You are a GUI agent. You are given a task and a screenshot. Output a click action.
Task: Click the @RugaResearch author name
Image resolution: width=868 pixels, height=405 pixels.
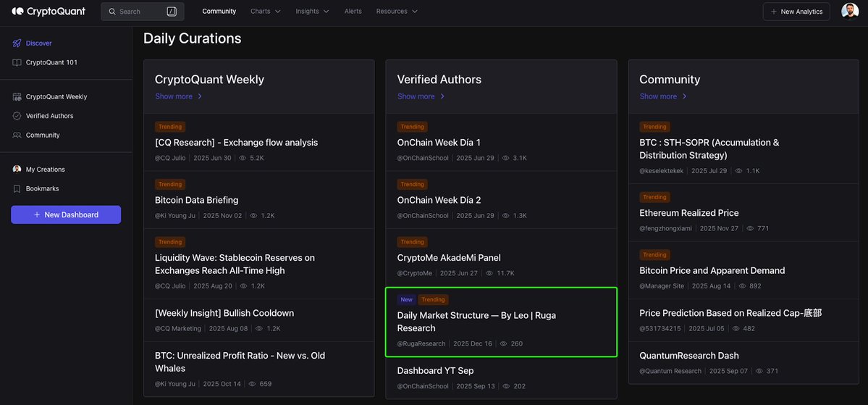pyautogui.click(x=421, y=343)
